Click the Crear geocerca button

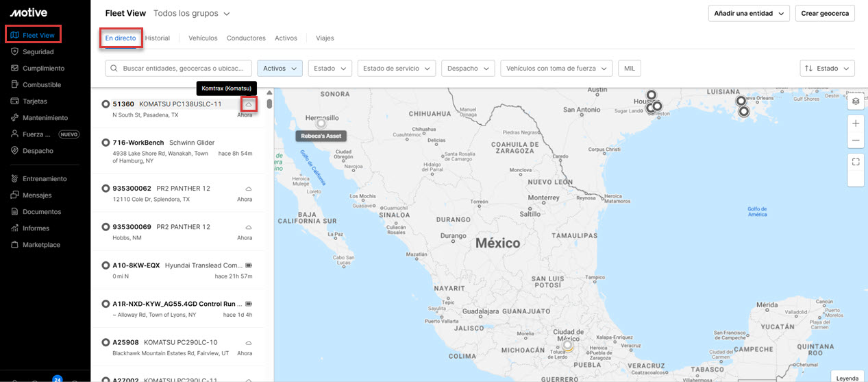pos(825,14)
